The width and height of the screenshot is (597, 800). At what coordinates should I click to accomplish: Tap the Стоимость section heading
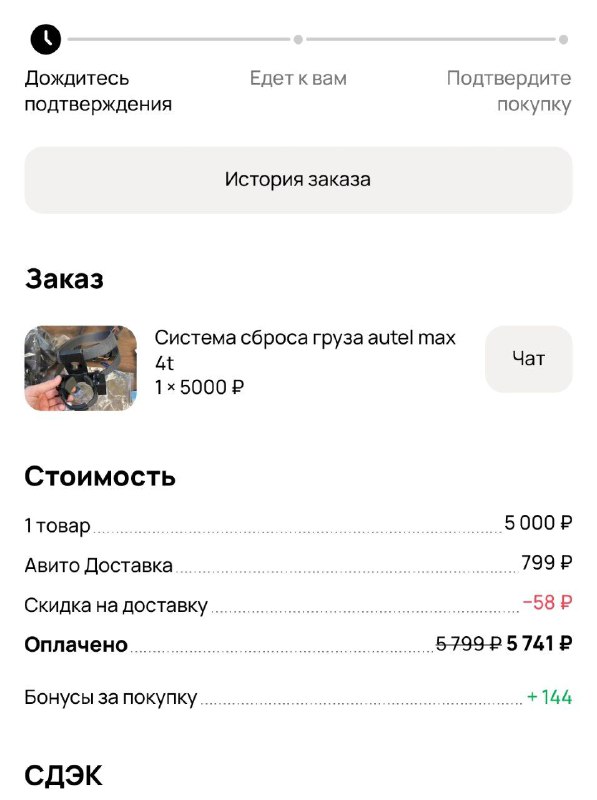(x=100, y=476)
